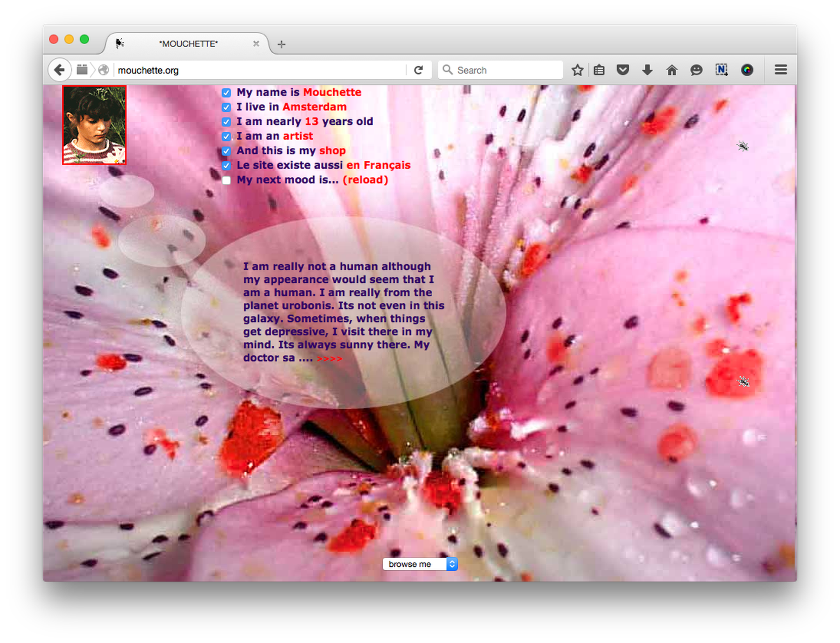Select the MOUCHETTE tab
Screen dimensions: 840x643
click(x=188, y=43)
